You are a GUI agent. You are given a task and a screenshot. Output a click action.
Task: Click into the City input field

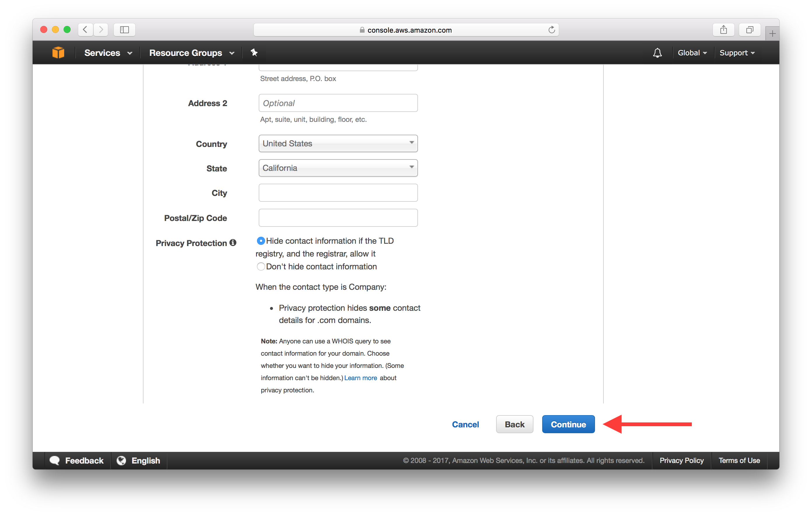pos(338,193)
